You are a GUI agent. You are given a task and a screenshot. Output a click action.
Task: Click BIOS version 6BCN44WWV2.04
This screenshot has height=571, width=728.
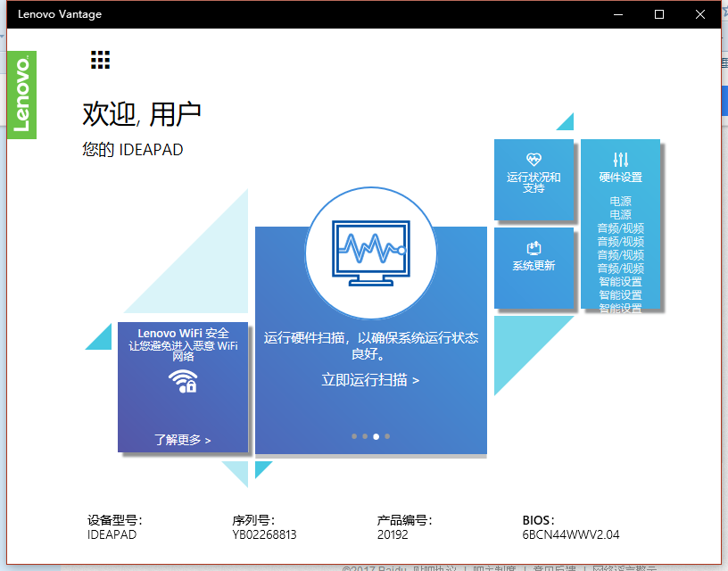tap(571, 534)
